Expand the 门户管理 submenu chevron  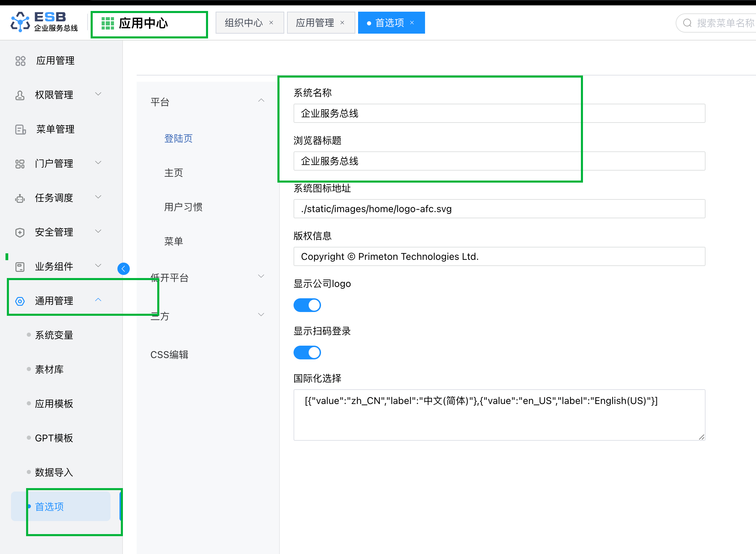tap(98, 163)
